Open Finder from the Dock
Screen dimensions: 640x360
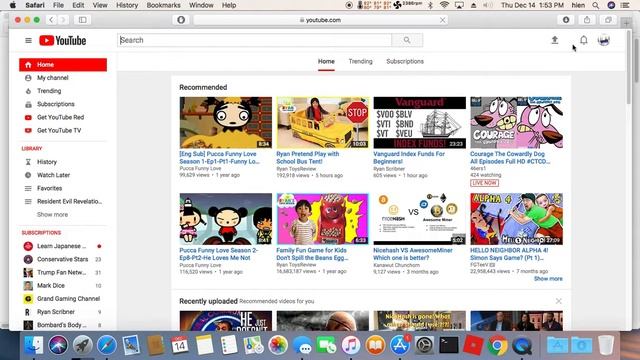[33, 345]
